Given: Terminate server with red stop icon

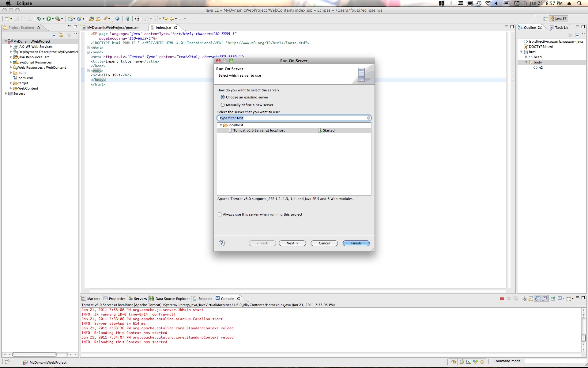Looking at the screenshot, I should coord(502,298).
